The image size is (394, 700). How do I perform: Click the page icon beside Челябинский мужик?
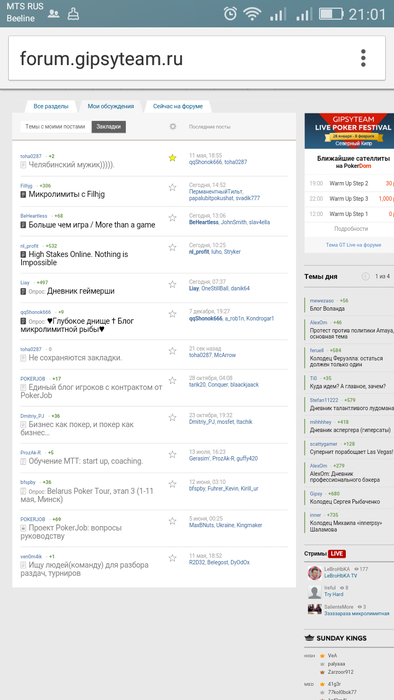tap(23, 165)
